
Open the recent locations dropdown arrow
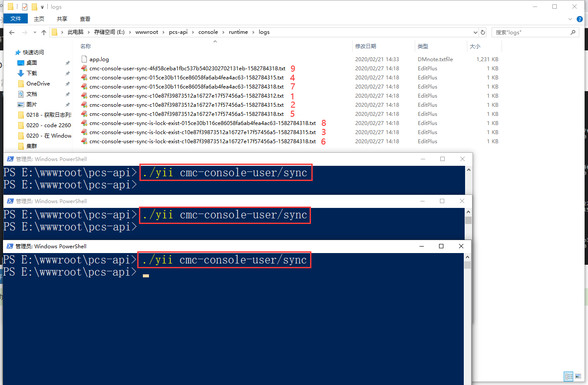[x=34, y=33]
